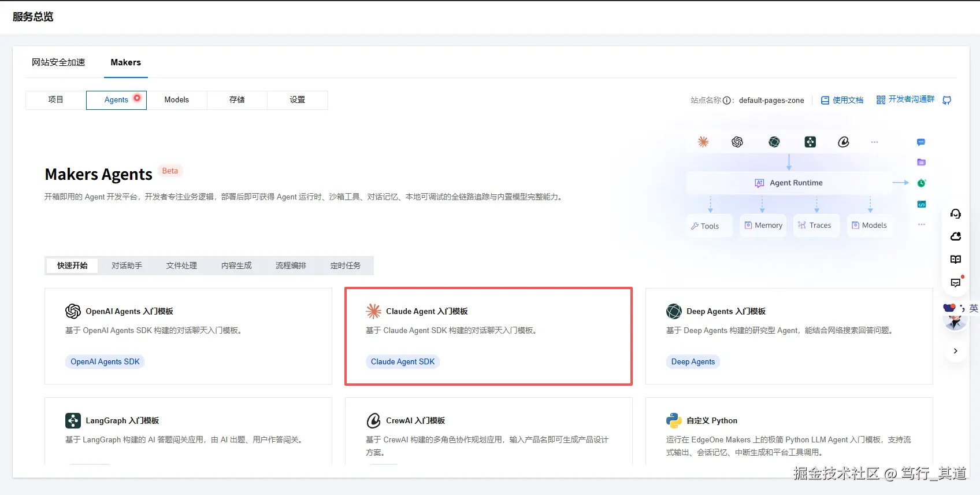The height and width of the screenshot is (495, 980).
Task: Click the Claude starburst icon on Claude Agent card
Action: coord(373,311)
